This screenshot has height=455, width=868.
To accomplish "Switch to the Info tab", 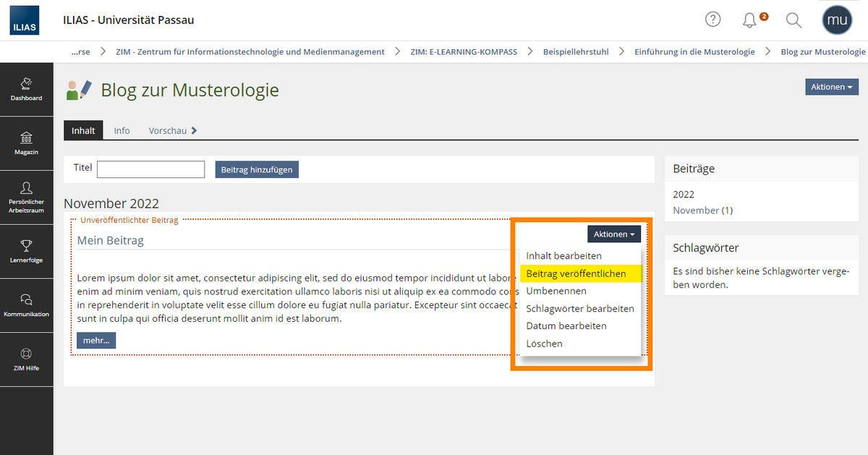I will [x=122, y=130].
